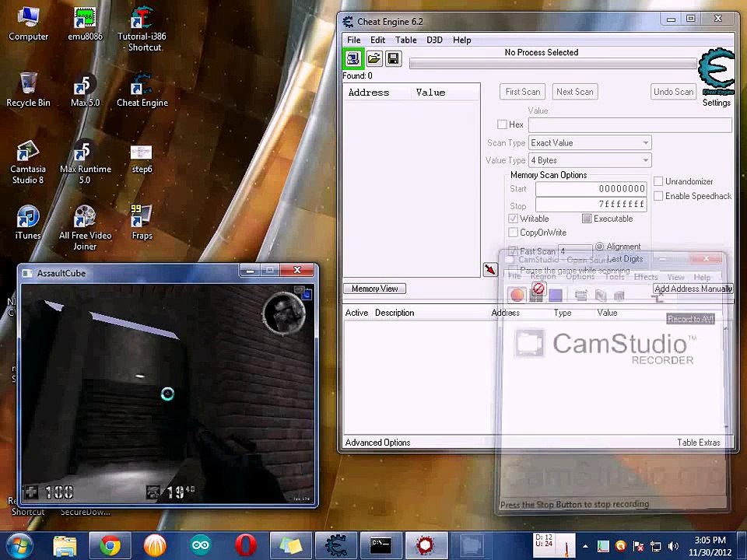The height and width of the screenshot is (560, 747).
Task: Save the current cheat table icon
Action: 394,58
